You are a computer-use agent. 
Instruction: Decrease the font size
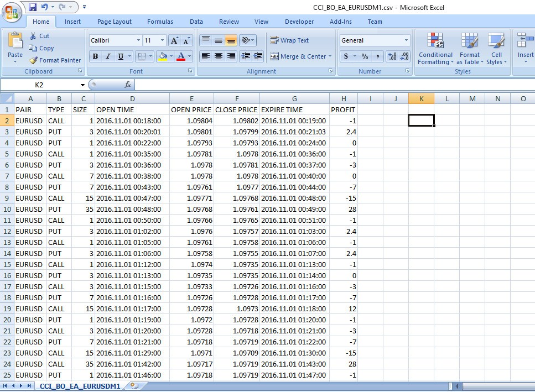pos(186,40)
